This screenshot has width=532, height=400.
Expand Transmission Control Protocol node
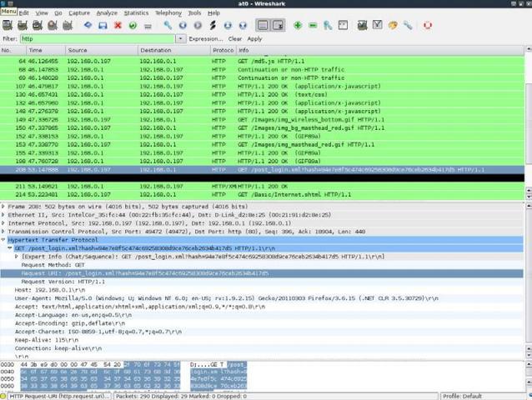click(3, 232)
